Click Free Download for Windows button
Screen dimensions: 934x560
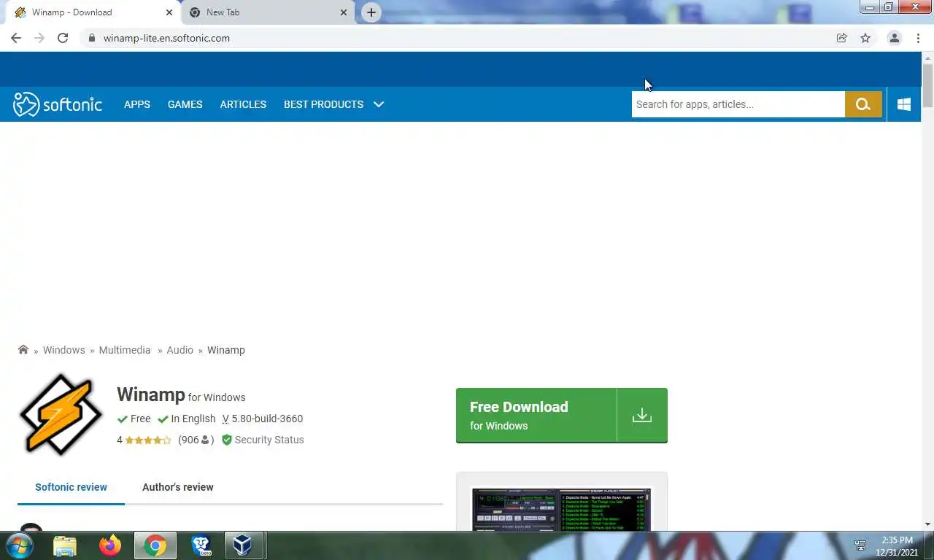pos(562,416)
